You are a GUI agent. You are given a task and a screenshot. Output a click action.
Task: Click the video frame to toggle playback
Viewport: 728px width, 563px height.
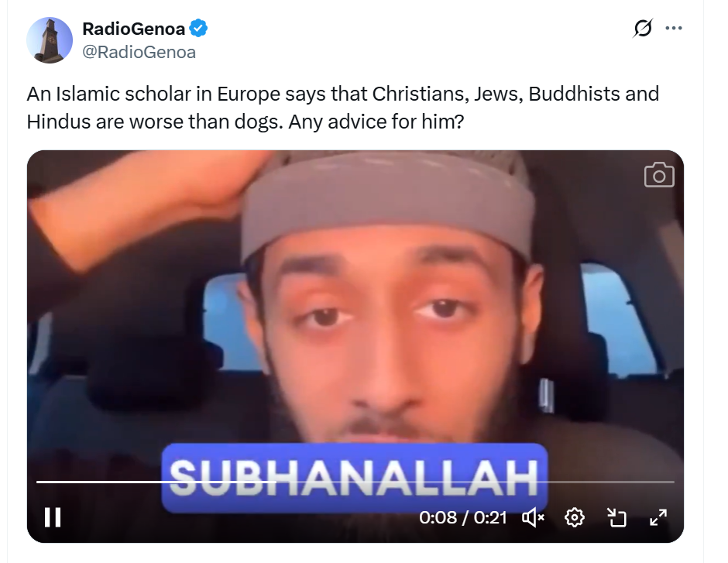click(x=355, y=302)
